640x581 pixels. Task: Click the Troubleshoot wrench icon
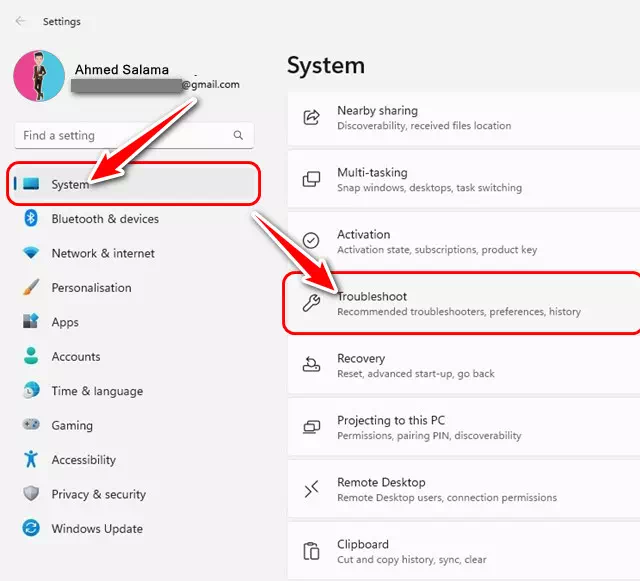click(311, 303)
